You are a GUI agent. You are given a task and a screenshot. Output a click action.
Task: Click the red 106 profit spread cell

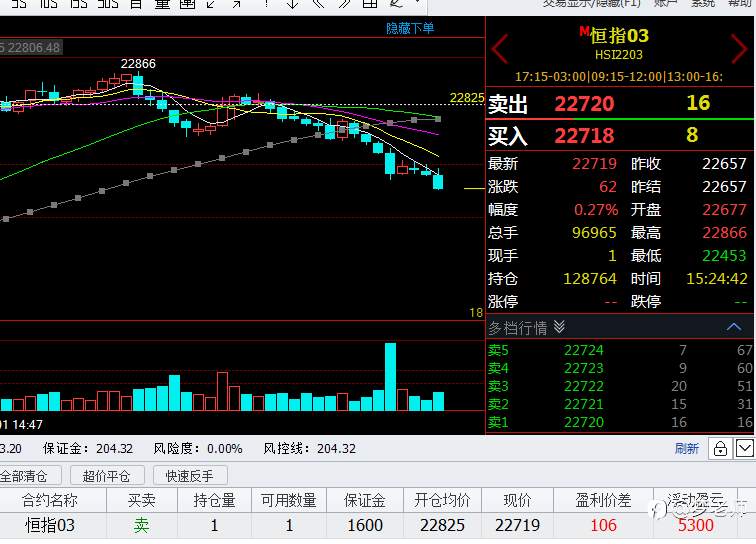(604, 525)
